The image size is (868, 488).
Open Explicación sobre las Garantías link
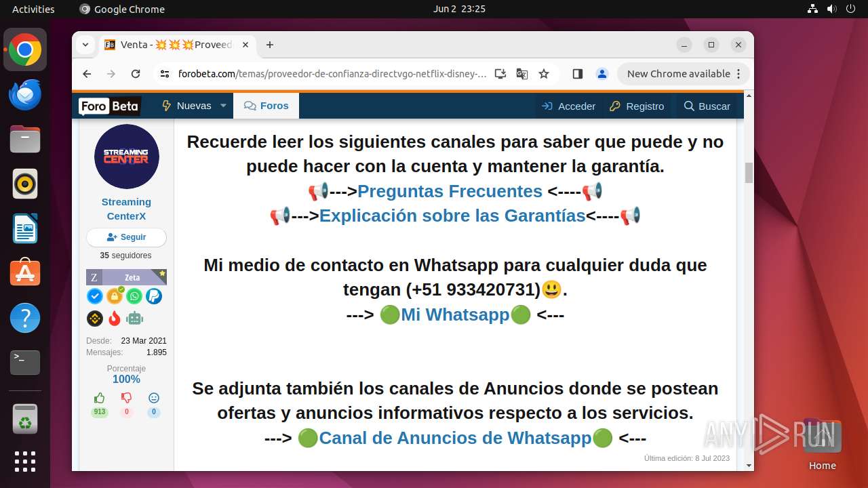click(452, 216)
